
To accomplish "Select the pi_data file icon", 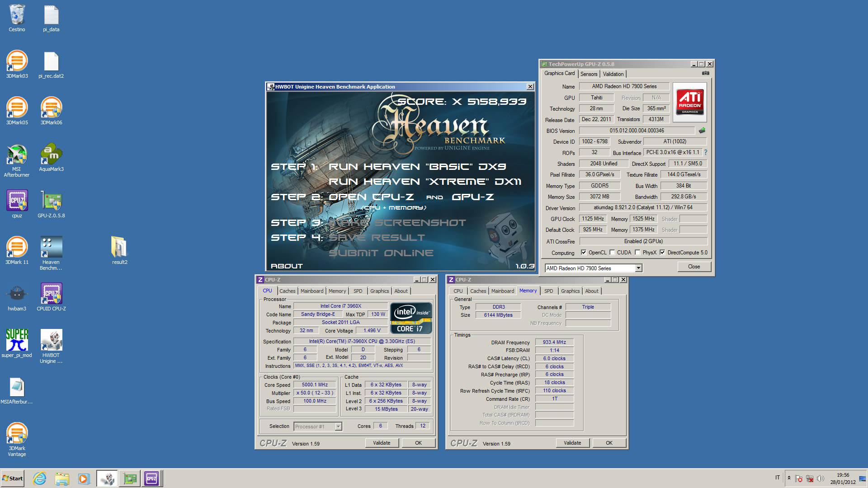I will coord(51,18).
